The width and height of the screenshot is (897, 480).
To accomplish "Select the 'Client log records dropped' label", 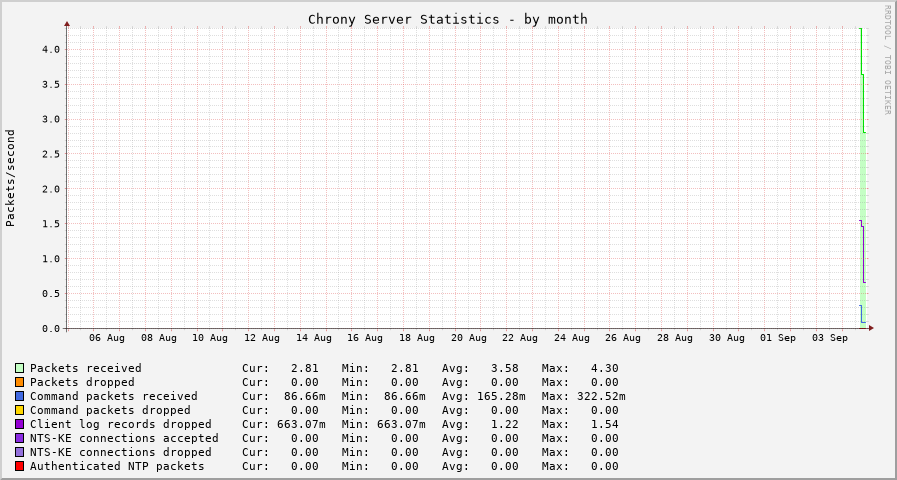I will tap(121, 424).
